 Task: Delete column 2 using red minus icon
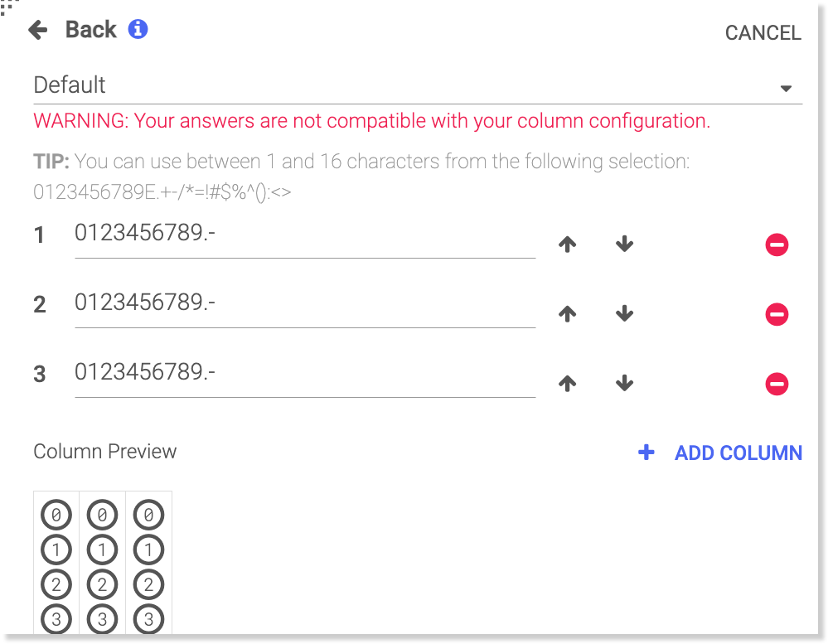pyautogui.click(x=777, y=314)
